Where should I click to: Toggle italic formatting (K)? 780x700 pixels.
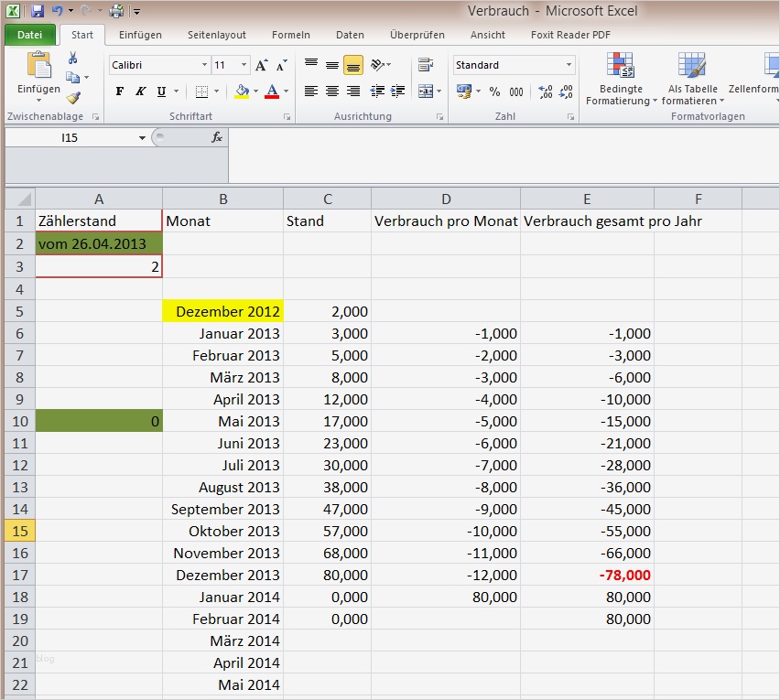click(x=140, y=92)
